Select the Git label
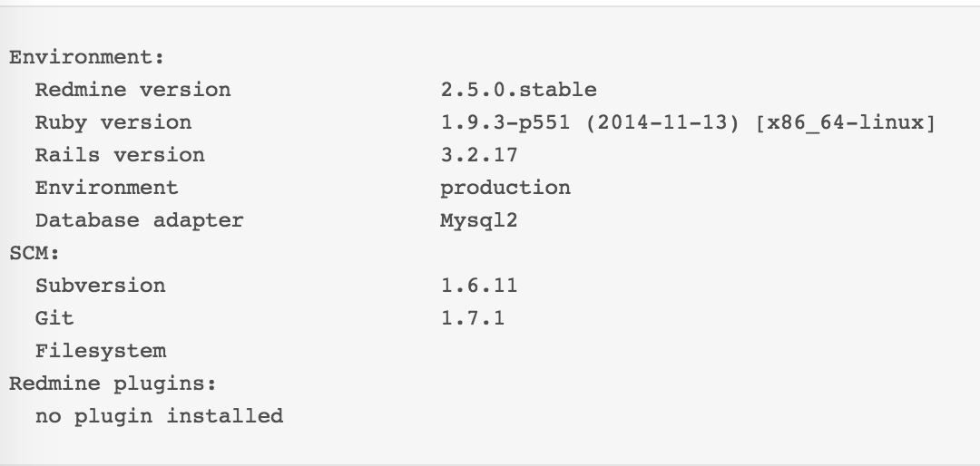Image resolution: width=980 pixels, height=466 pixels. tap(54, 318)
